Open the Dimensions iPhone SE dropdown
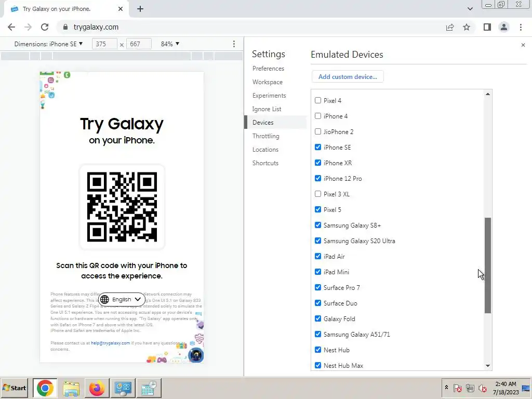 (x=48, y=44)
